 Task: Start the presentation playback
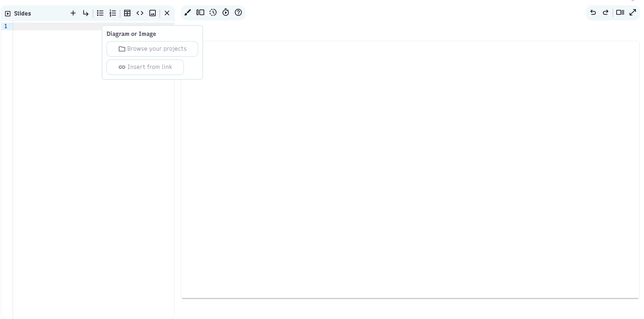[x=225, y=12]
